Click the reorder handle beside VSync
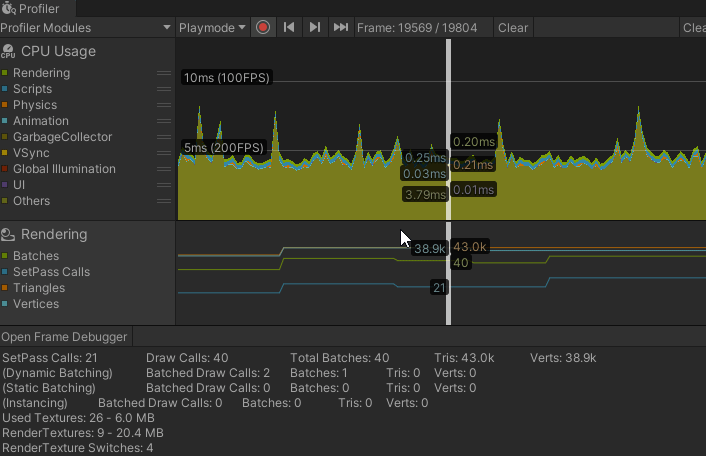This screenshot has width=706, height=456. 164,153
